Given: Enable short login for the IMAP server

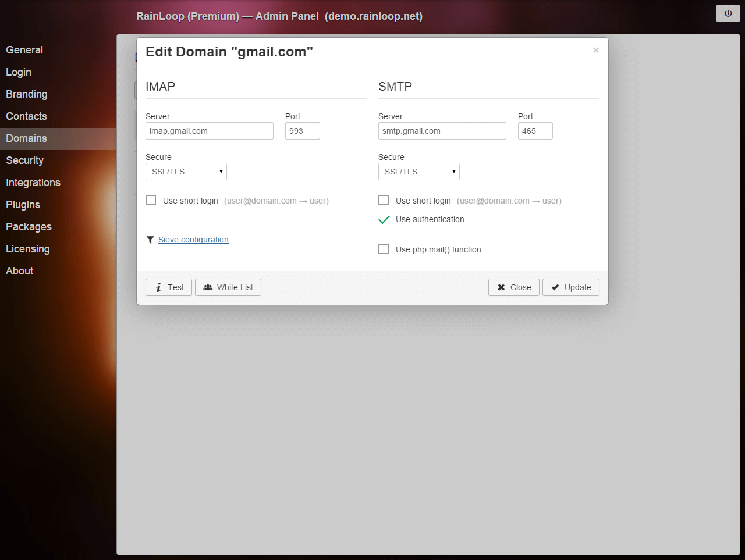Looking at the screenshot, I should pyautogui.click(x=151, y=200).
